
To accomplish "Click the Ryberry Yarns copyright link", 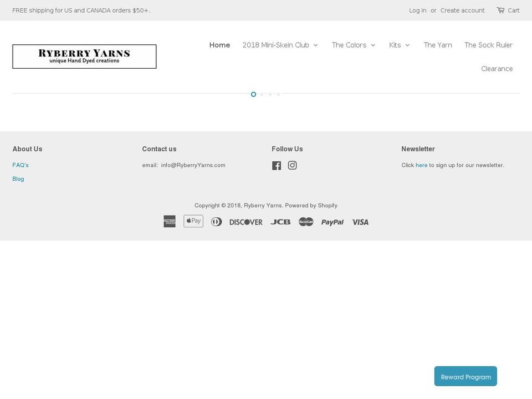I will (263, 205).
